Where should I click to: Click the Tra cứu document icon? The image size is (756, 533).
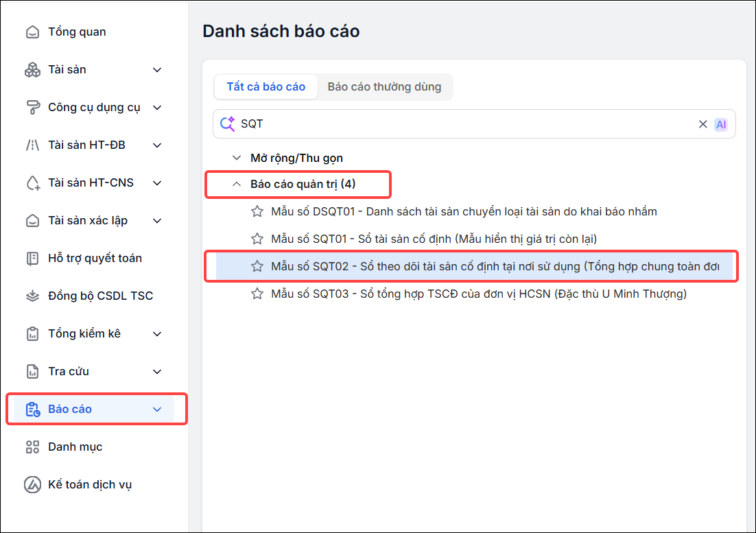32,372
